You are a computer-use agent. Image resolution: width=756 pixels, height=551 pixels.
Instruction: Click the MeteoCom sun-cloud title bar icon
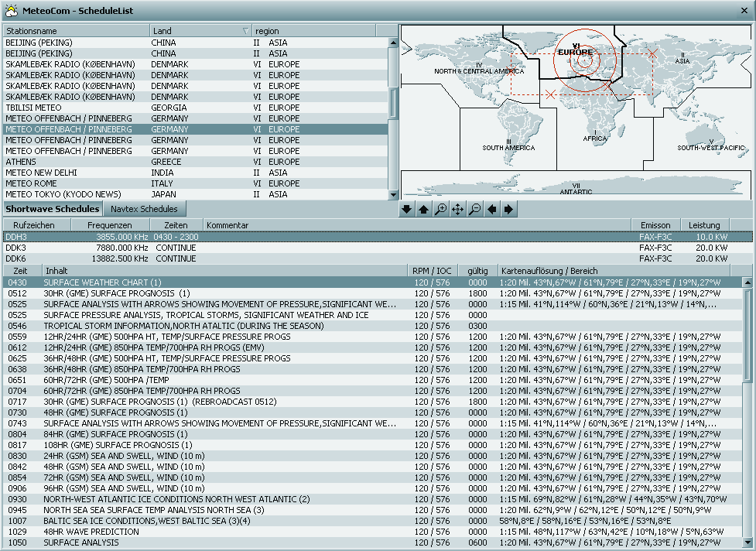[11, 10]
